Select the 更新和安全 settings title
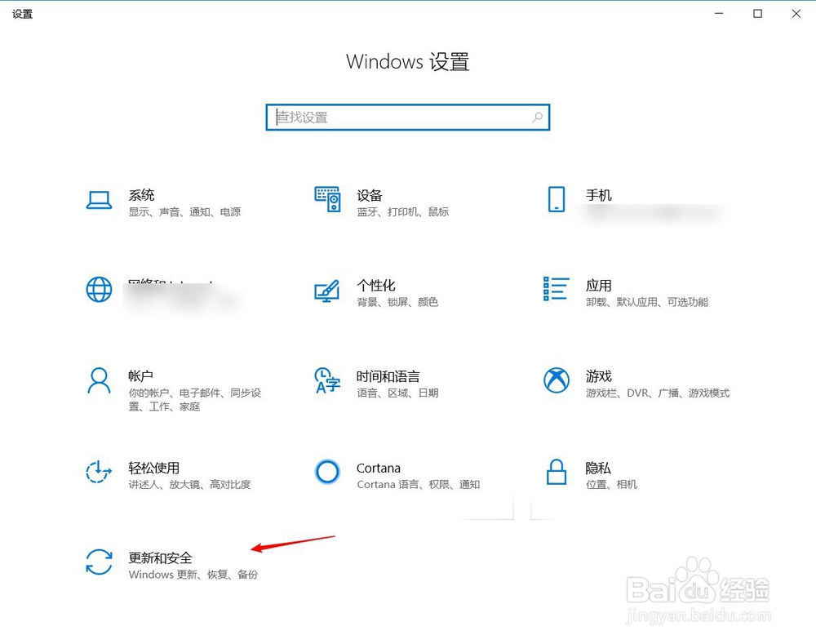 [x=160, y=558]
